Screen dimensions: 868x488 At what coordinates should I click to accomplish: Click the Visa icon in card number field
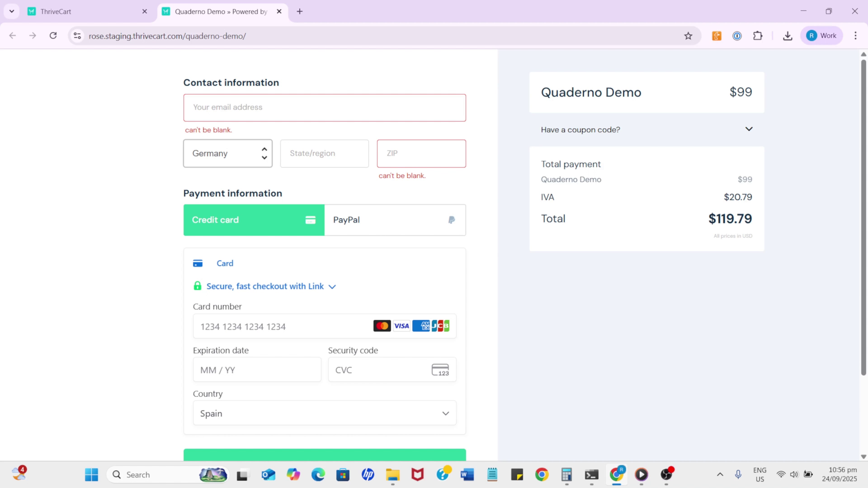click(401, 326)
